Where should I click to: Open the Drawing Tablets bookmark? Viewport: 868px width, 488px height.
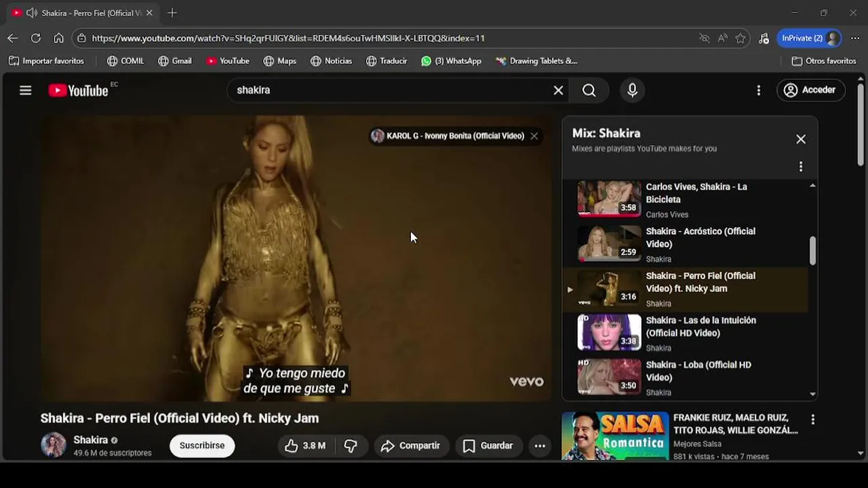(x=536, y=61)
